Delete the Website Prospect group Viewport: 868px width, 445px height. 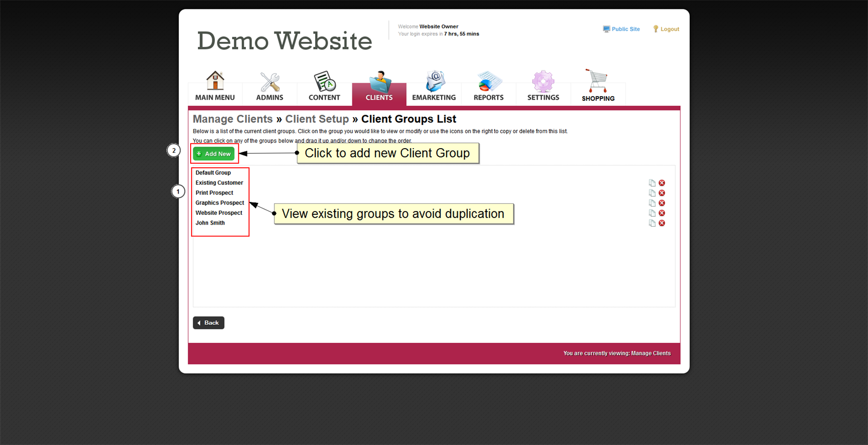[662, 213]
